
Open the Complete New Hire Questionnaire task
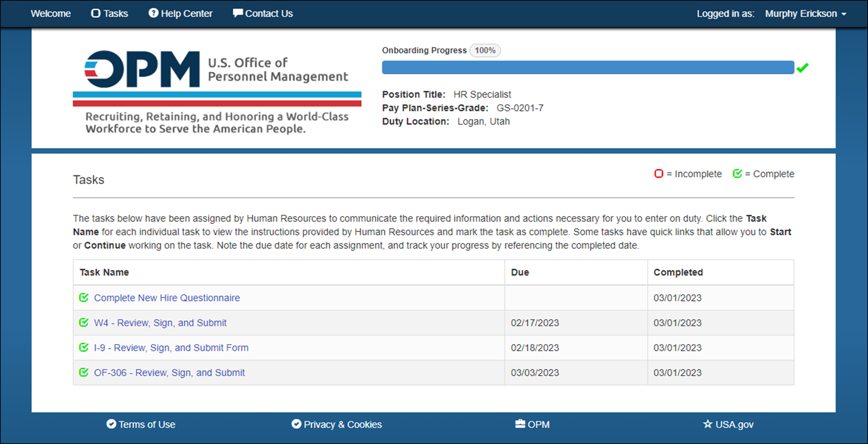point(167,298)
